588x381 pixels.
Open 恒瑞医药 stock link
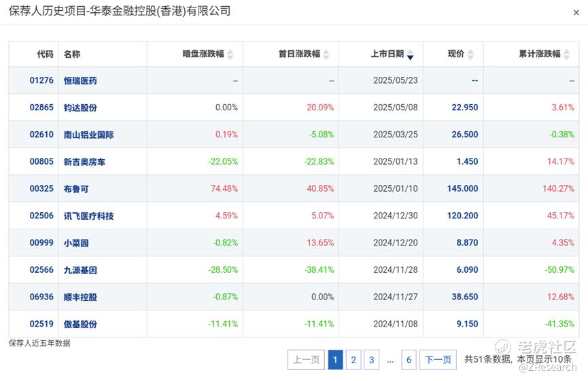click(x=80, y=81)
